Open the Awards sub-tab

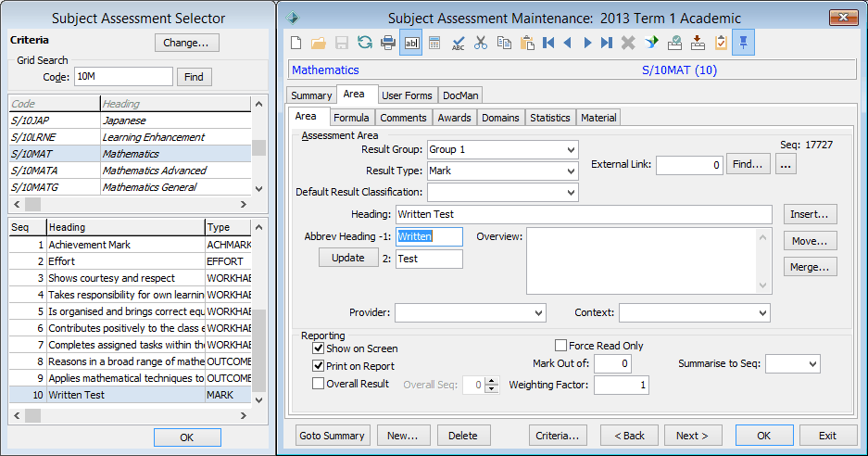(455, 118)
